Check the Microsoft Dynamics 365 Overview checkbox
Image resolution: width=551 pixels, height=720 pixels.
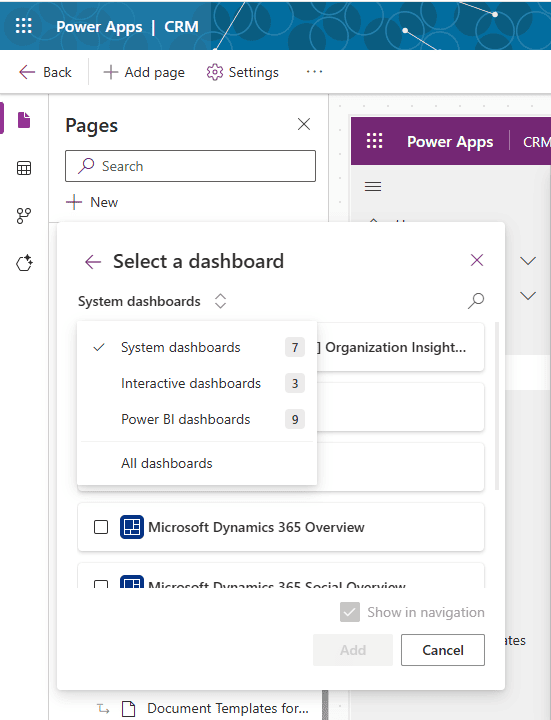101,527
